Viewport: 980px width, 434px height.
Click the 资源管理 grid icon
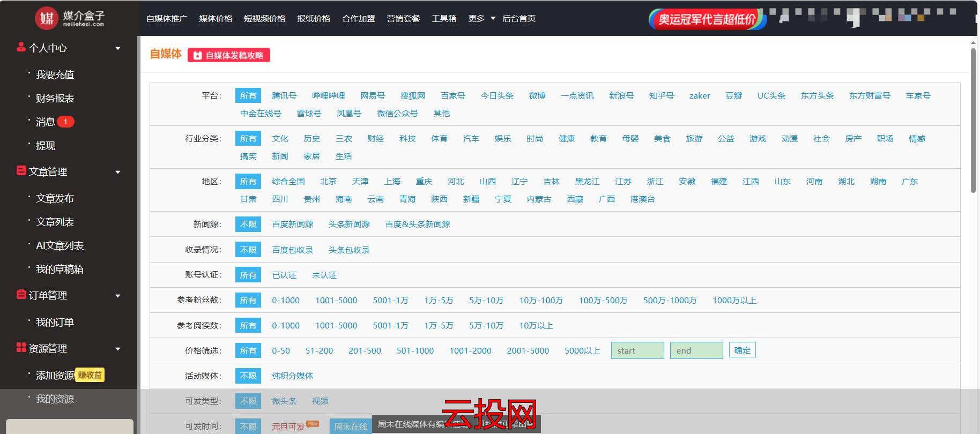[x=21, y=348]
